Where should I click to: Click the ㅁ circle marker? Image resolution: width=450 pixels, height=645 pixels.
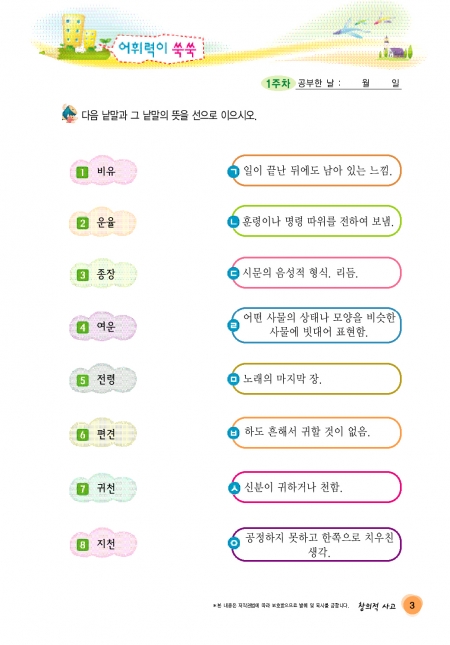[233, 379]
